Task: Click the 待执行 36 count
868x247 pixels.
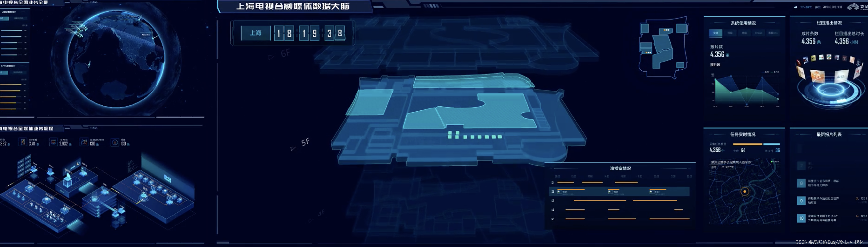Action: pyautogui.click(x=772, y=150)
